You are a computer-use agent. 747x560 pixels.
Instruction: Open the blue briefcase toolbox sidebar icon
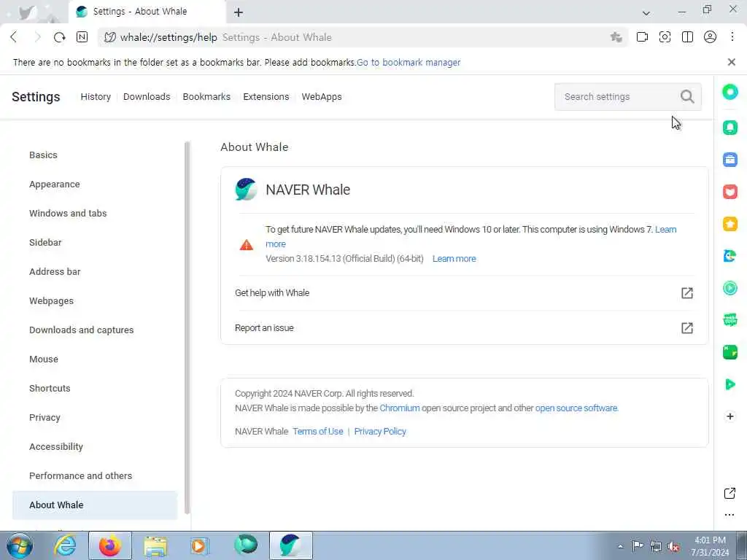click(x=729, y=160)
